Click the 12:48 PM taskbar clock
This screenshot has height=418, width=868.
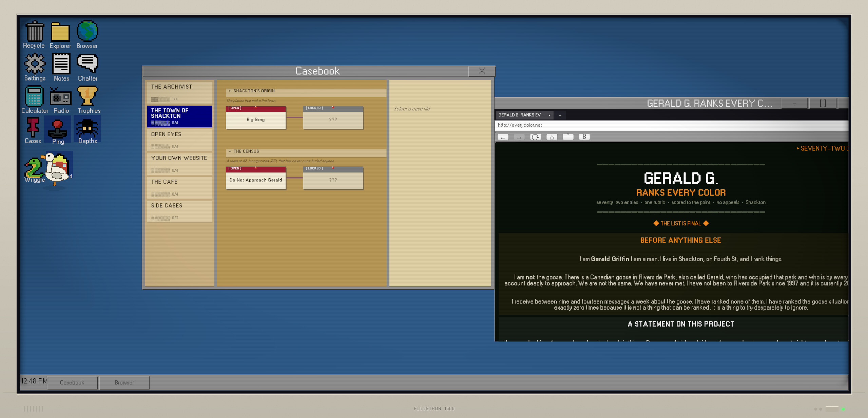34,381
